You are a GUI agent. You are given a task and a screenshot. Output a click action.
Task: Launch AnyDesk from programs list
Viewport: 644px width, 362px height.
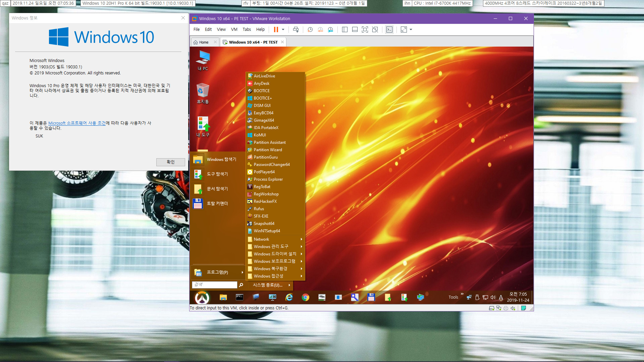pyautogui.click(x=275, y=83)
